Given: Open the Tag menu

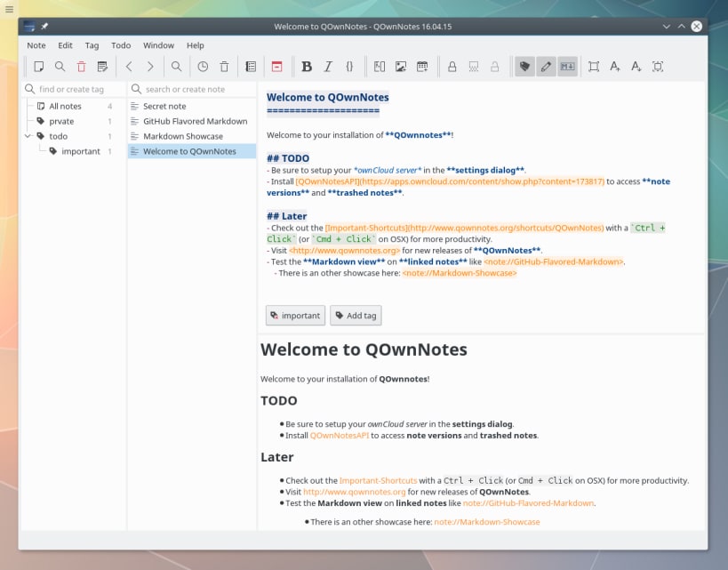Looking at the screenshot, I should (x=92, y=45).
